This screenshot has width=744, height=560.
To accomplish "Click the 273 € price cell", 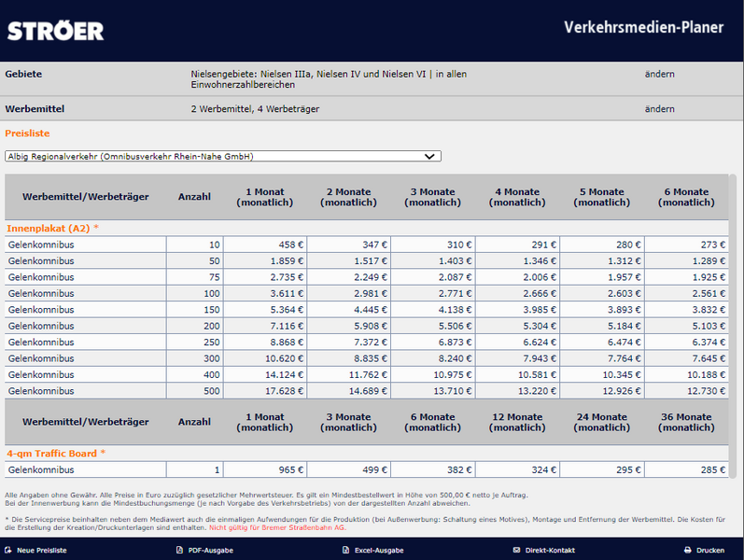I will pyautogui.click(x=686, y=245).
